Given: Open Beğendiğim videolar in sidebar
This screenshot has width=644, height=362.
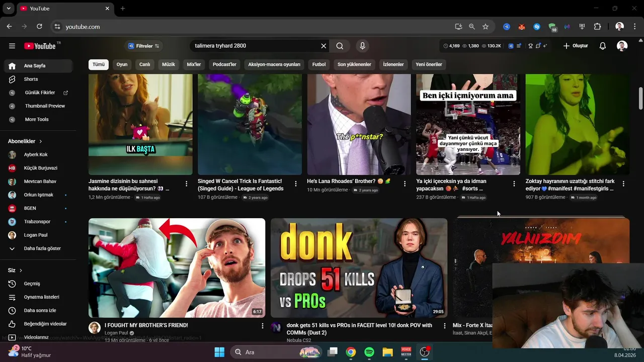Looking at the screenshot, I should 38,324.
